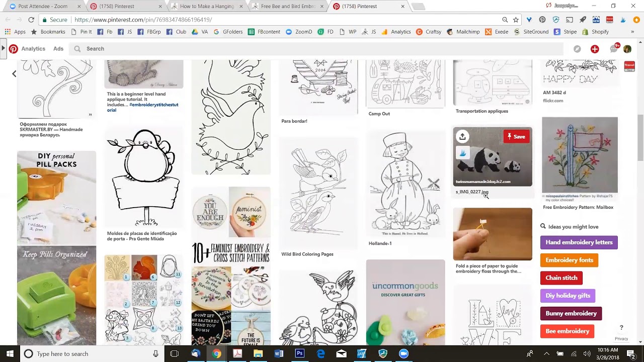Viewport: 644px width, 362px height.
Task: Open the feminist embroidery patterns pin image
Action: (231, 265)
